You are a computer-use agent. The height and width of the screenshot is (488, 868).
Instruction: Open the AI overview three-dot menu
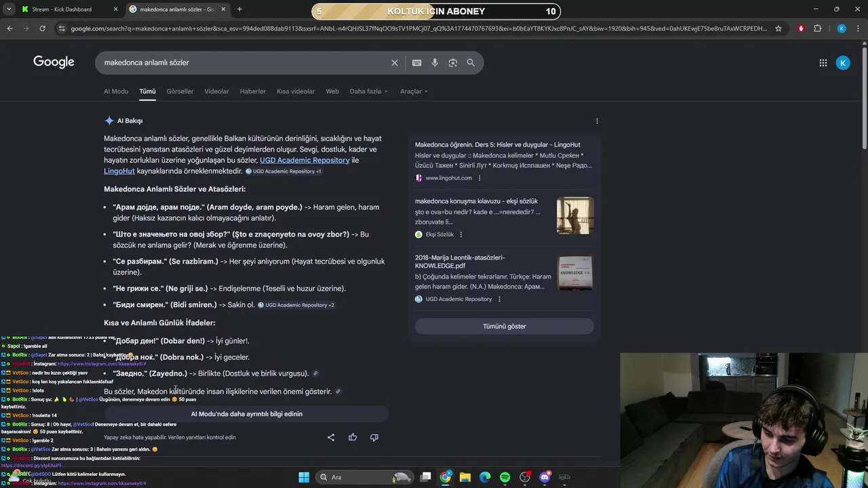[x=597, y=121]
